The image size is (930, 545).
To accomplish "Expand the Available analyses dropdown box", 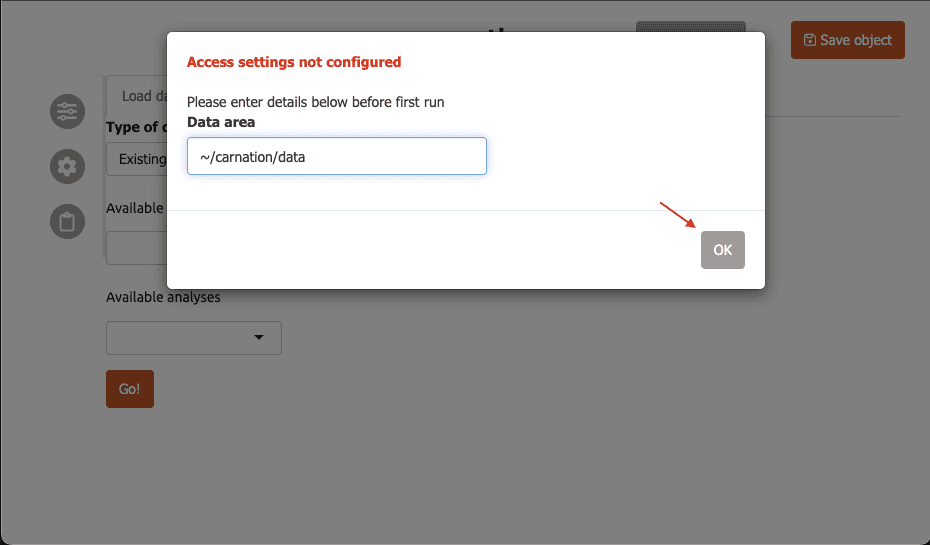I will coord(193,338).
